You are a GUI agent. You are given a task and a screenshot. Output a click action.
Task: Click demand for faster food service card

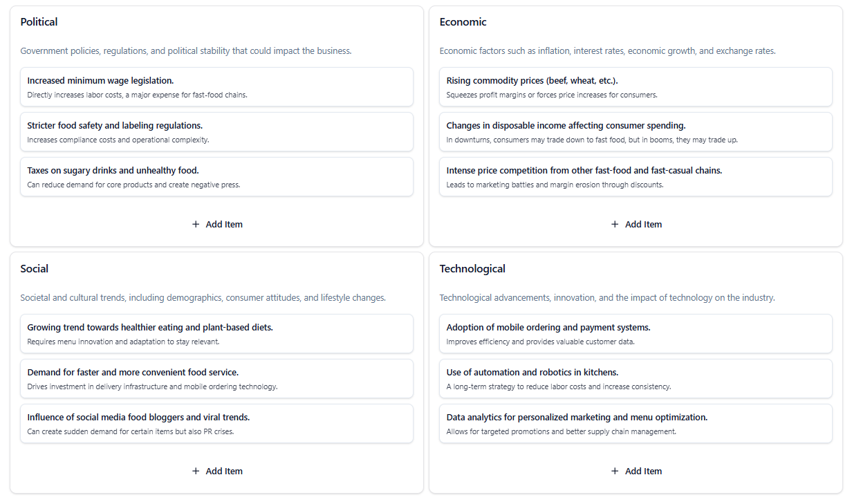pyautogui.click(x=216, y=379)
